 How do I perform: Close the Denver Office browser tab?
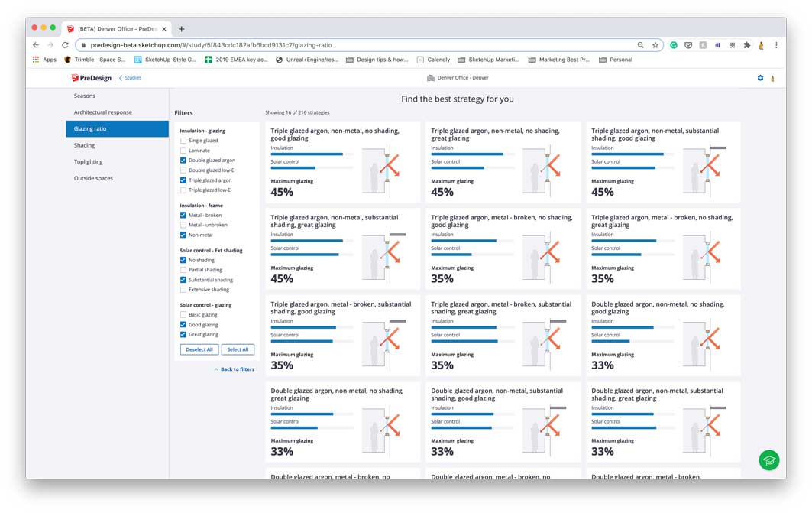pyautogui.click(x=164, y=29)
